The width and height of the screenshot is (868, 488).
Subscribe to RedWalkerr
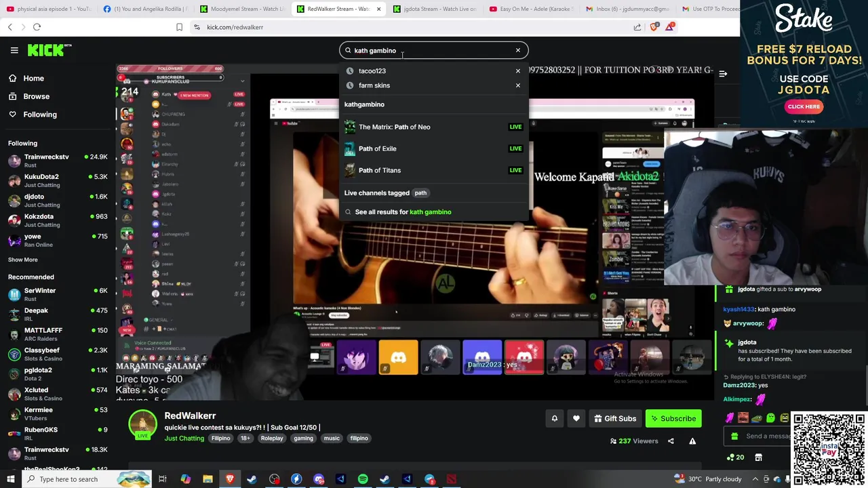coord(673,419)
